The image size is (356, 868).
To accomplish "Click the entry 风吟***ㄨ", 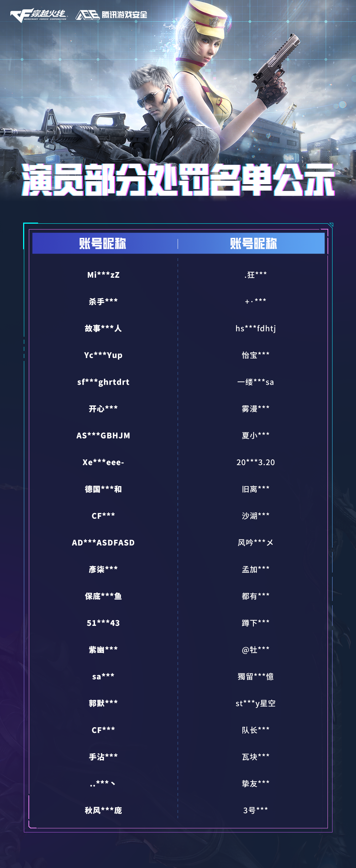I will (x=256, y=543).
